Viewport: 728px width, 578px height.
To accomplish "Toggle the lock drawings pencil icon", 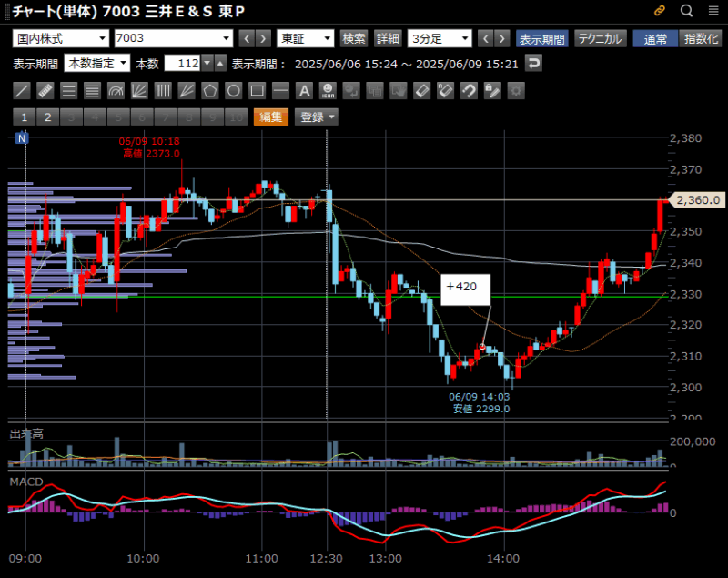I will tap(492, 90).
